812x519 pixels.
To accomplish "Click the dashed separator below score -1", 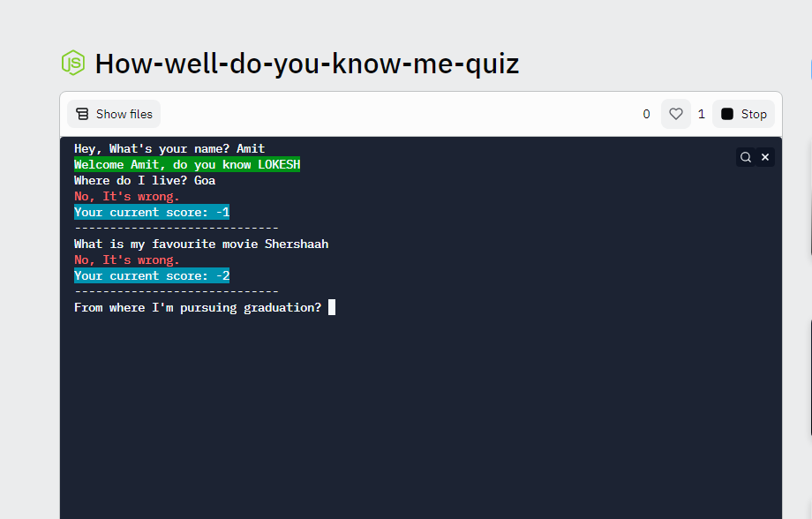I will pos(177,229).
